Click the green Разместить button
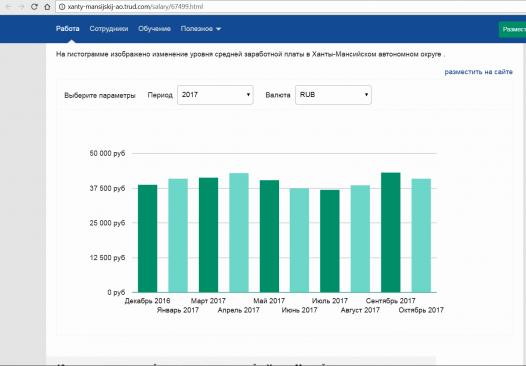Viewport: 526px width, 366px height. tap(512, 30)
